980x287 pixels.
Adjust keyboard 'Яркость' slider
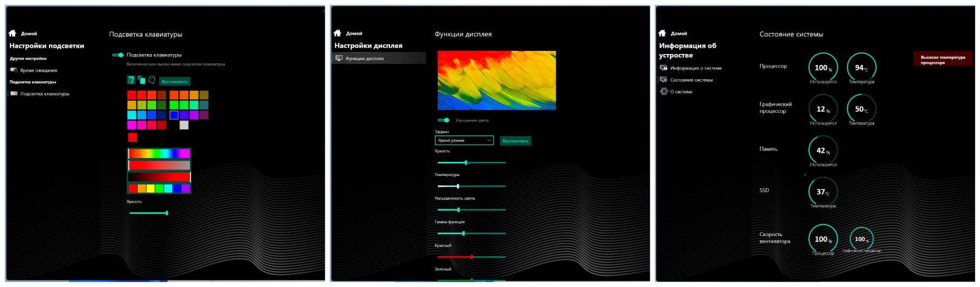point(148,213)
